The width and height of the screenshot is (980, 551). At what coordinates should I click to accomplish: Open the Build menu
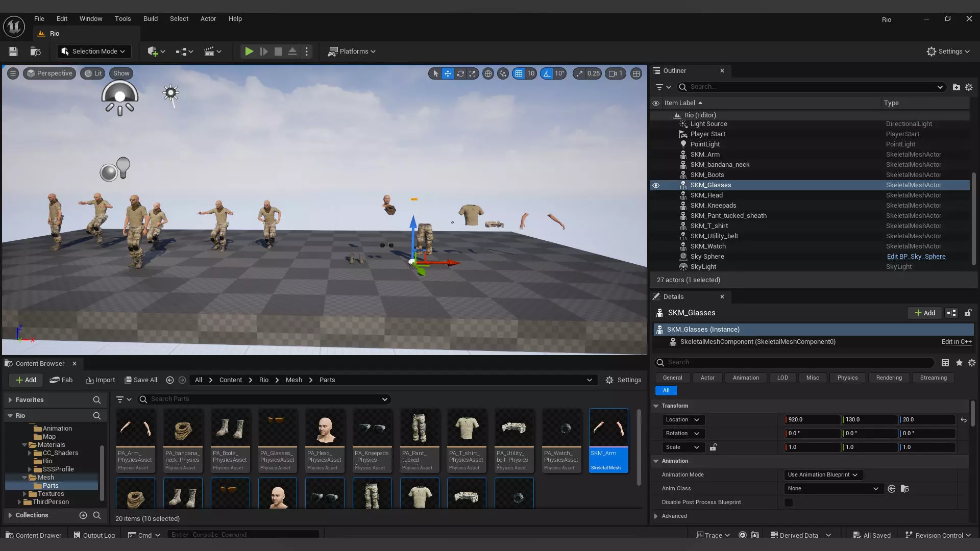[x=150, y=19]
